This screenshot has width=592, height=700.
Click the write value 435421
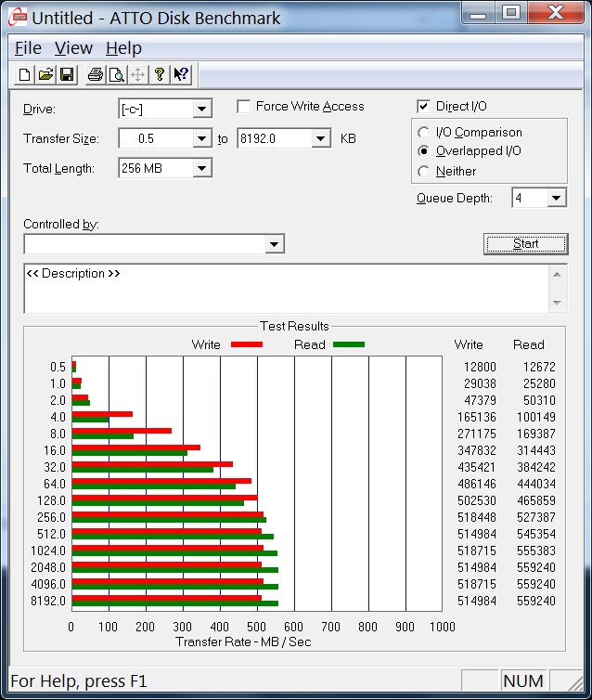pyautogui.click(x=476, y=467)
